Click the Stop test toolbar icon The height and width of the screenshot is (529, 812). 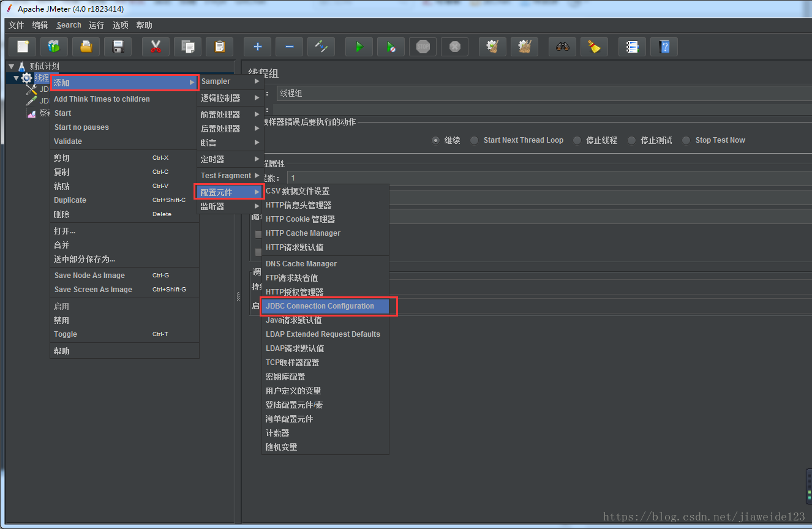(423, 47)
